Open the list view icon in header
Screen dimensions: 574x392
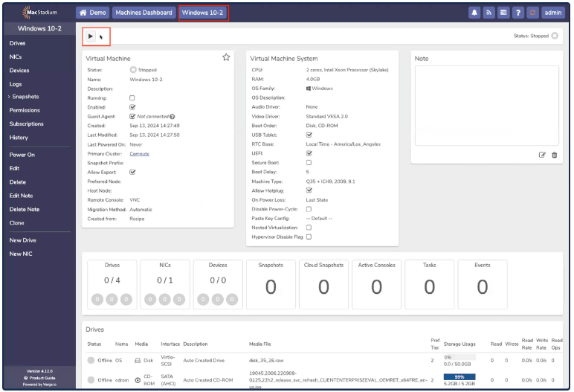click(503, 13)
